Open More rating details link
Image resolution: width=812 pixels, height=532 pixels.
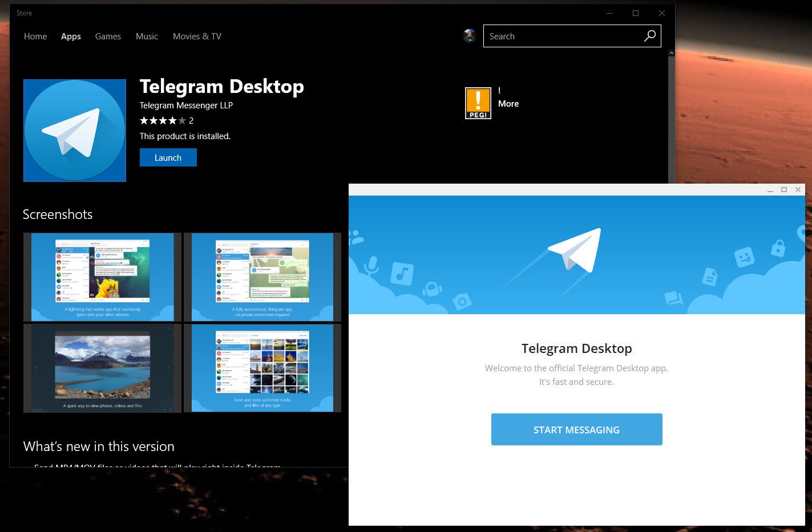coord(508,104)
